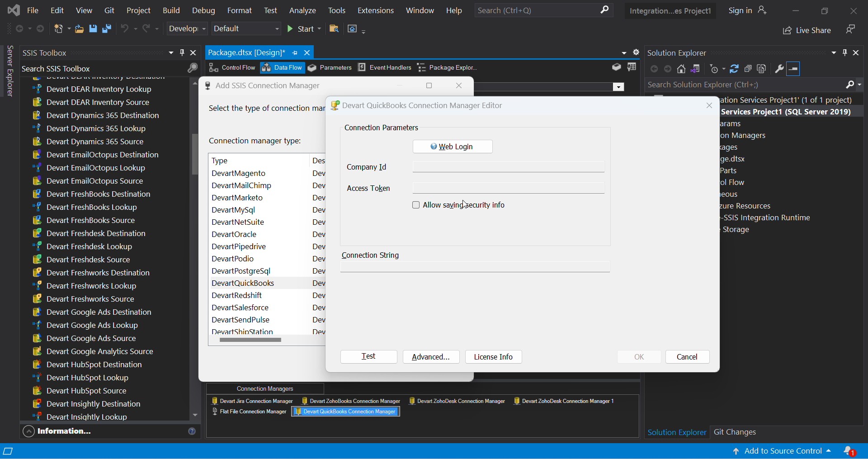Switch to the Git Changes tab
The height and width of the screenshot is (459, 868).
pyautogui.click(x=735, y=432)
